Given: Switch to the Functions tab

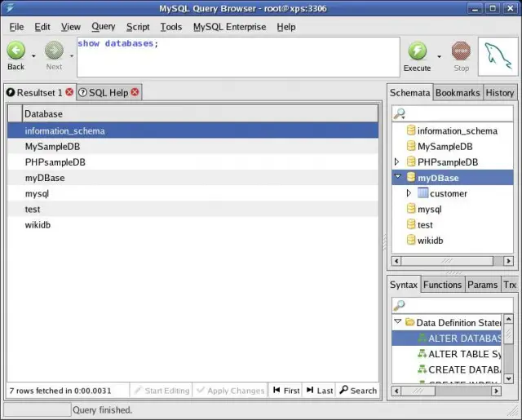Looking at the screenshot, I should coord(443,285).
